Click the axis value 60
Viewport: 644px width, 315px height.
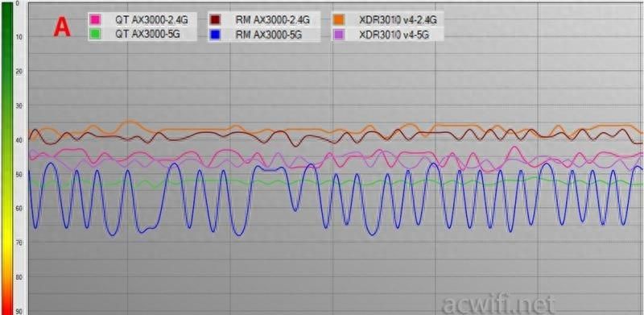[x=18, y=209]
